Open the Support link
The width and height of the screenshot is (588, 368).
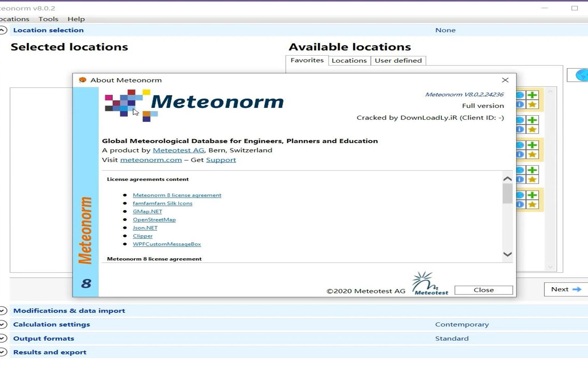coord(221,160)
